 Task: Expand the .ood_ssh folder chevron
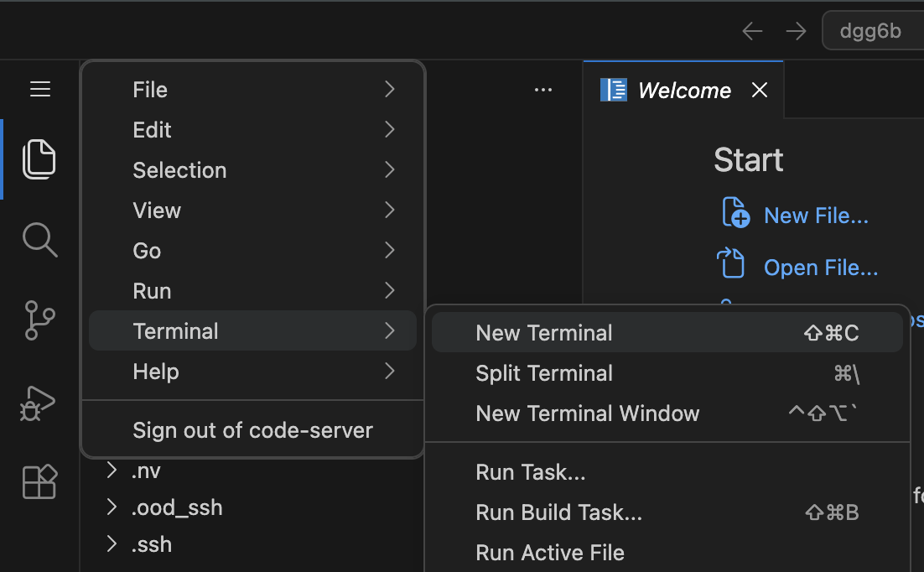coord(112,507)
